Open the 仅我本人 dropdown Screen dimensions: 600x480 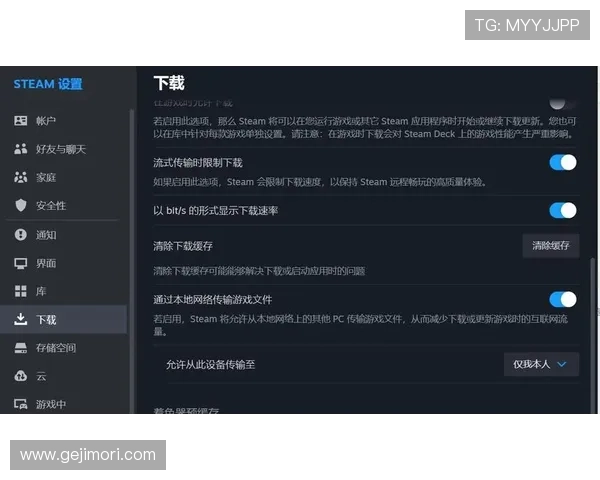pos(541,364)
